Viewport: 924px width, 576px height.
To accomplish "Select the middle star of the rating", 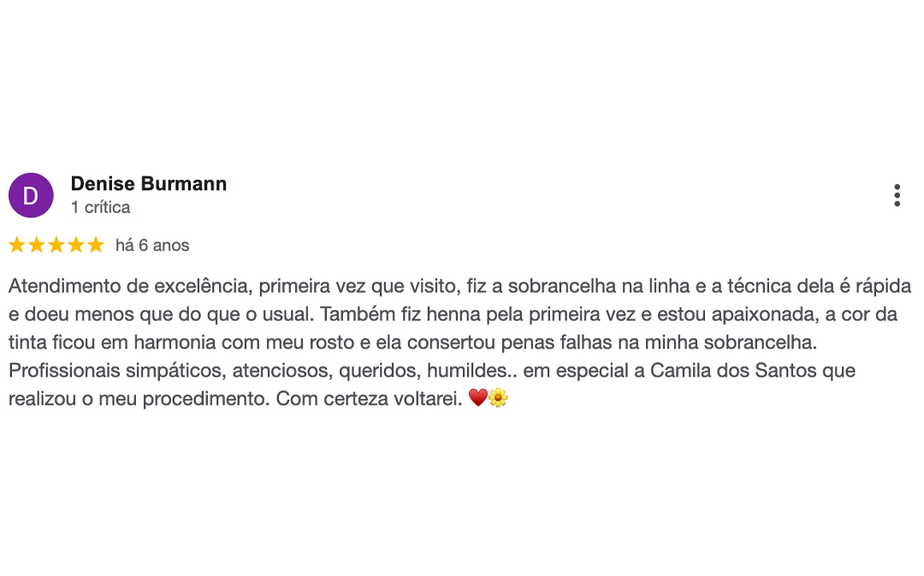I will point(56,245).
